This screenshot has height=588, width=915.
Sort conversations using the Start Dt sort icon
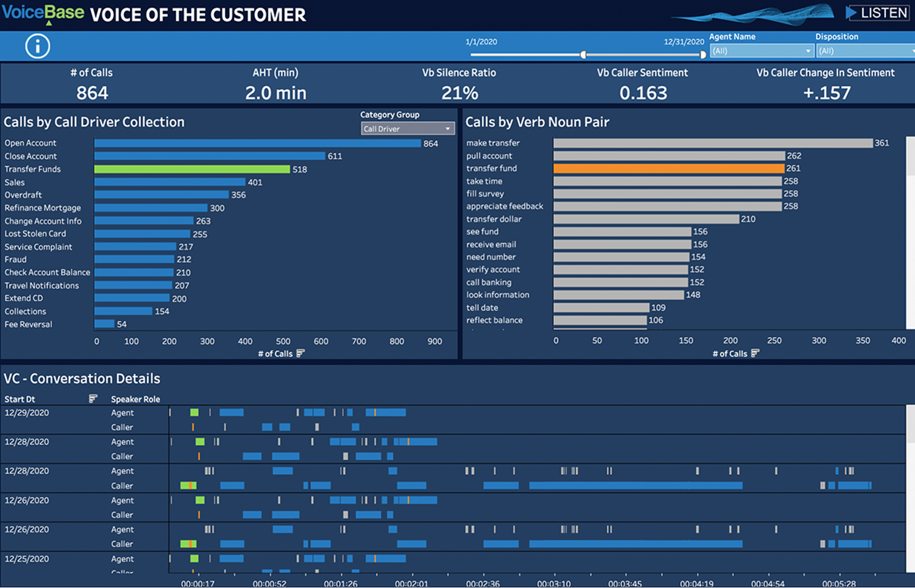point(93,399)
